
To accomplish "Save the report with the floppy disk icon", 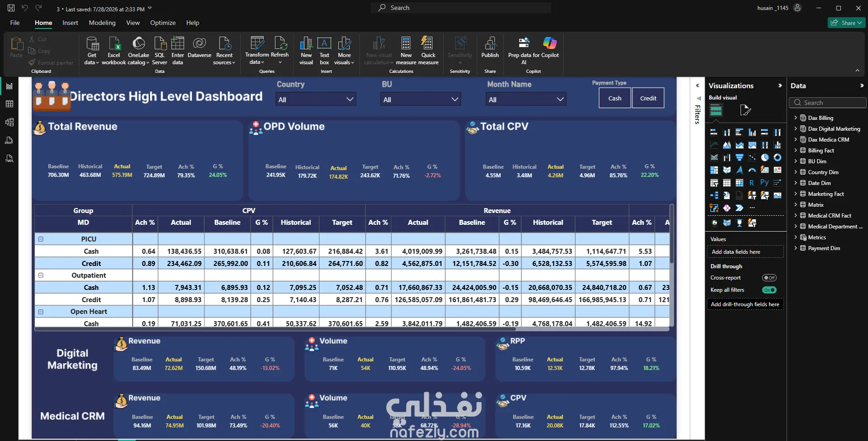I will pyautogui.click(x=11, y=8).
